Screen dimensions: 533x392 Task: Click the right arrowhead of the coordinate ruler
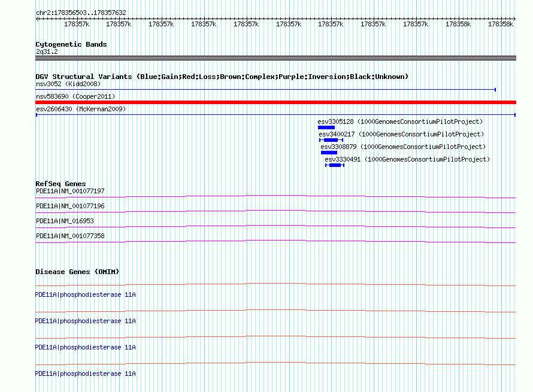click(x=514, y=19)
